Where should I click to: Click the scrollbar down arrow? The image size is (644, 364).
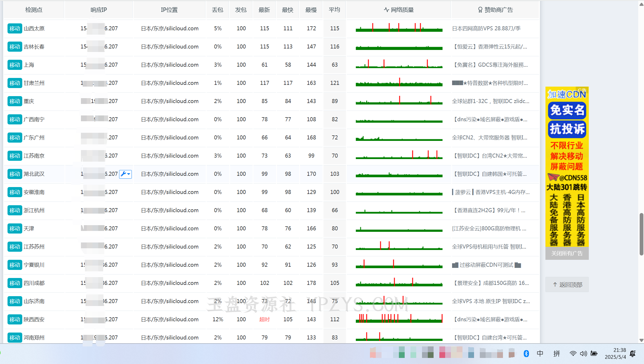coord(641,340)
